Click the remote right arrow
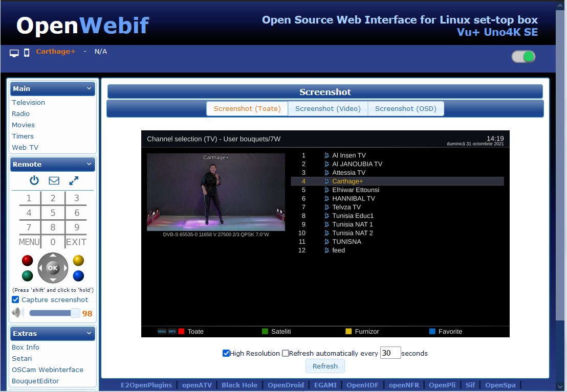The image size is (567, 392). point(65,268)
